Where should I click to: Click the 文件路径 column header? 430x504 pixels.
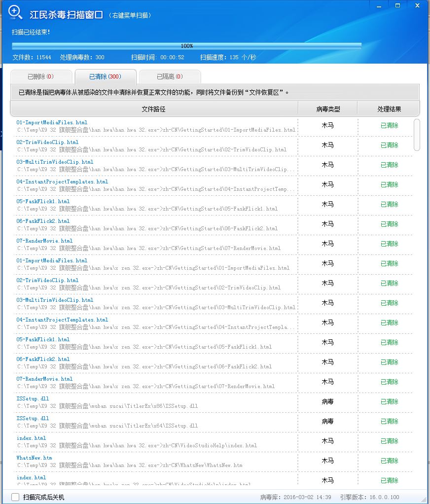[154, 109]
